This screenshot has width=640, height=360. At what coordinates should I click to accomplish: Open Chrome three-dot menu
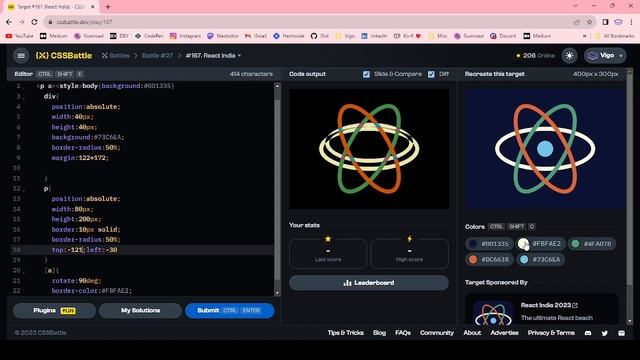tap(631, 22)
